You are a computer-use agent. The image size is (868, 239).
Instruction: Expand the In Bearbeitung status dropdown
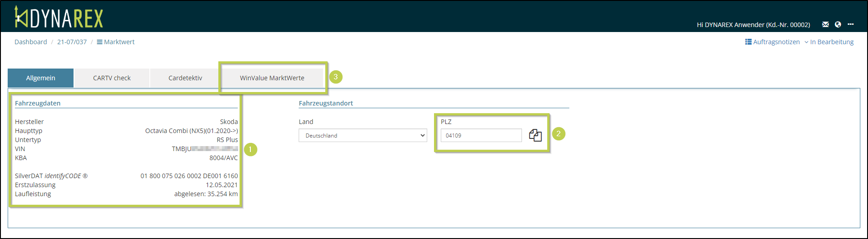[x=829, y=42]
